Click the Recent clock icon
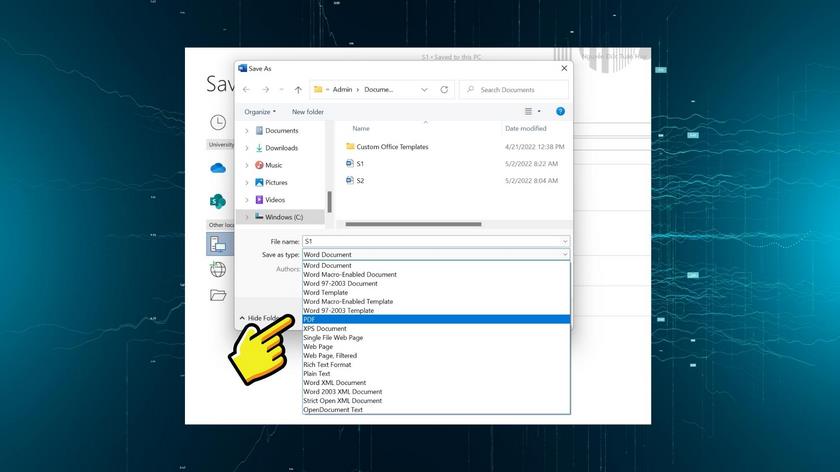 tap(218, 122)
